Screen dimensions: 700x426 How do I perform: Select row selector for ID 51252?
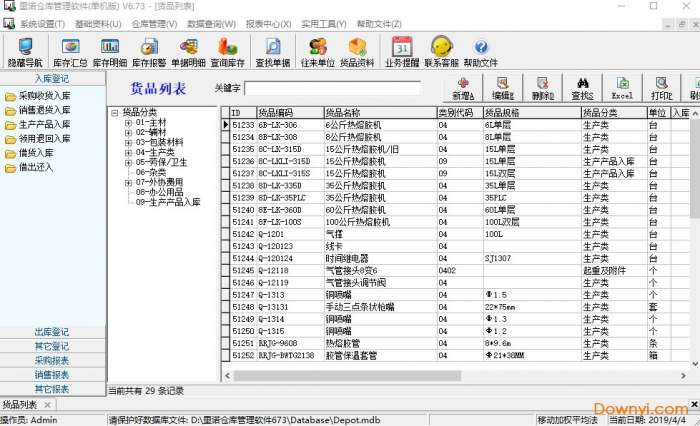coord(225,355)
